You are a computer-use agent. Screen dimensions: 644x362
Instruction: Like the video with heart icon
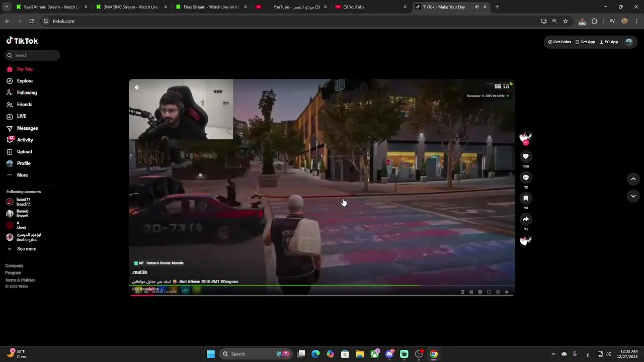tap(526, 156)
